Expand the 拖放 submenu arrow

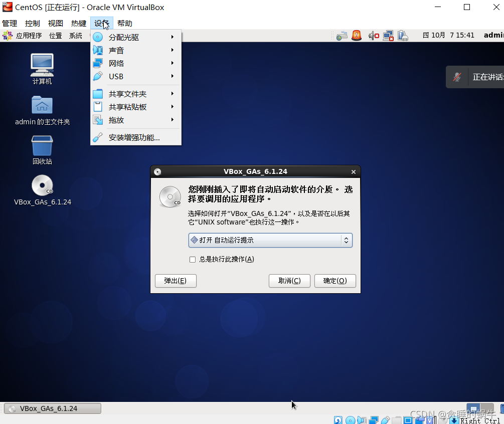click(x=173, y=119)
